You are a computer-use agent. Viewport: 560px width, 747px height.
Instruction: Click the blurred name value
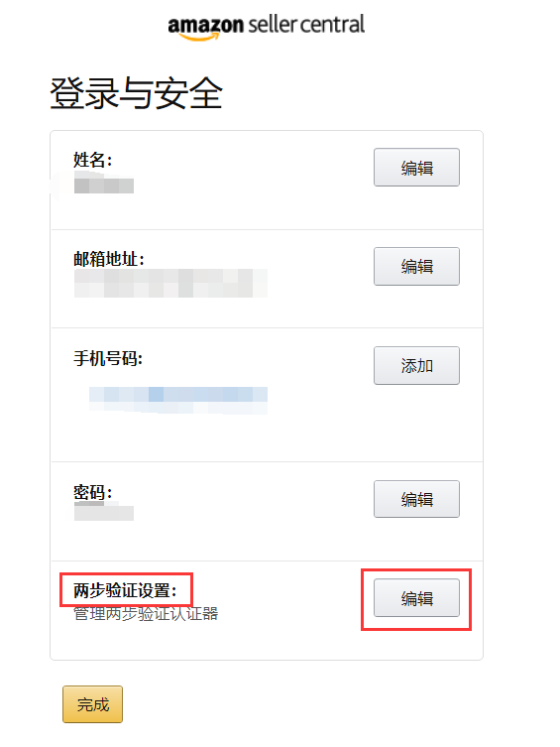tap(104, 186)
